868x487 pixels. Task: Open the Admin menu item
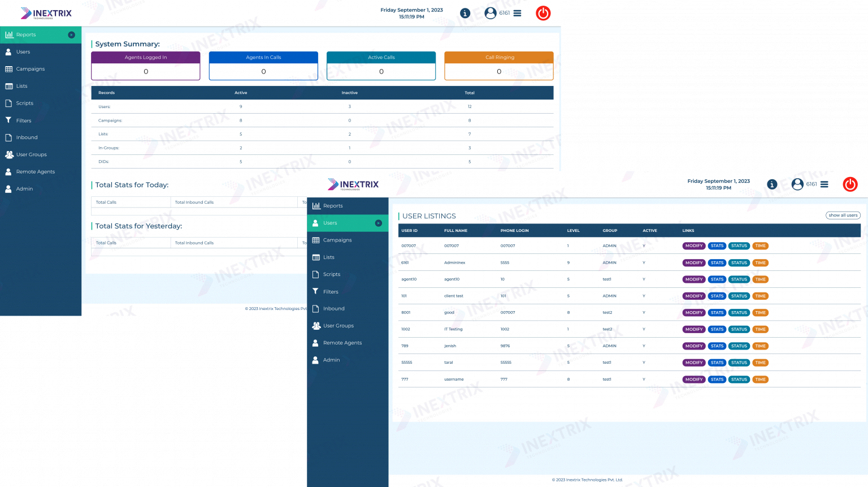[331, 360]
